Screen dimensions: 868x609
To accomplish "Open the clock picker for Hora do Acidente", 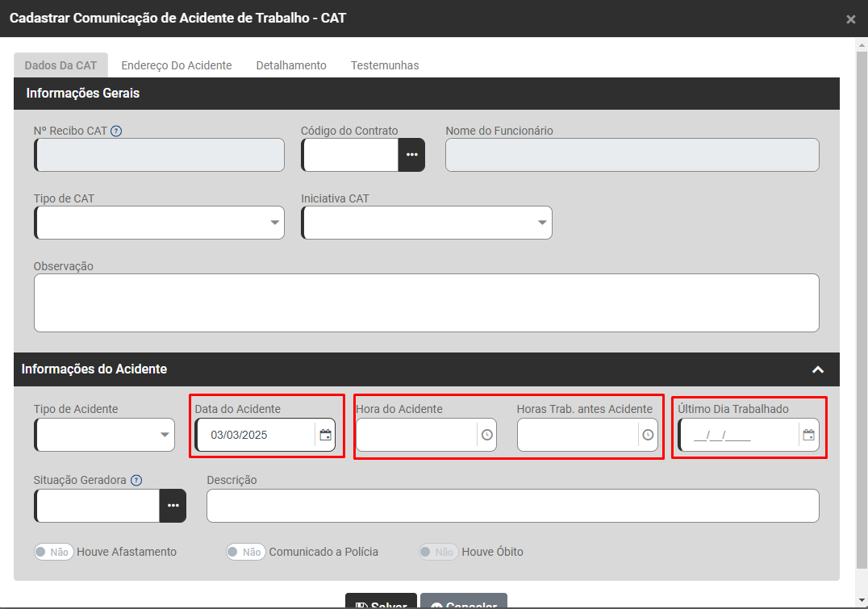I will click(486, 435).
